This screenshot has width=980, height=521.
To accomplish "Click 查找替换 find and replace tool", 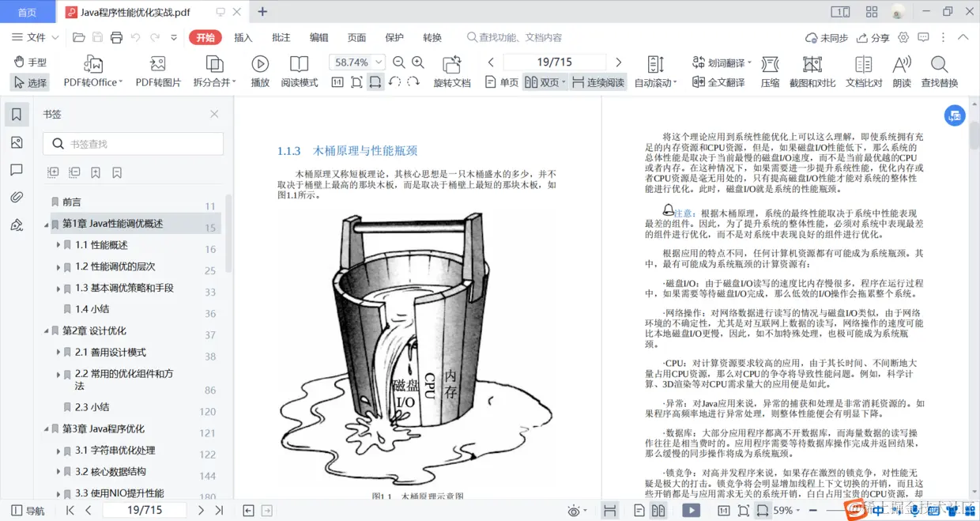I will pos(940,72).
